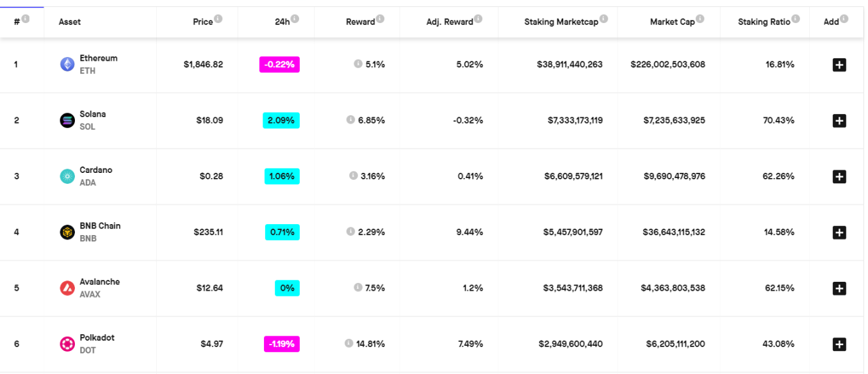
Task: Click the Staking Ratio info icon
Action: pos(797,19)
